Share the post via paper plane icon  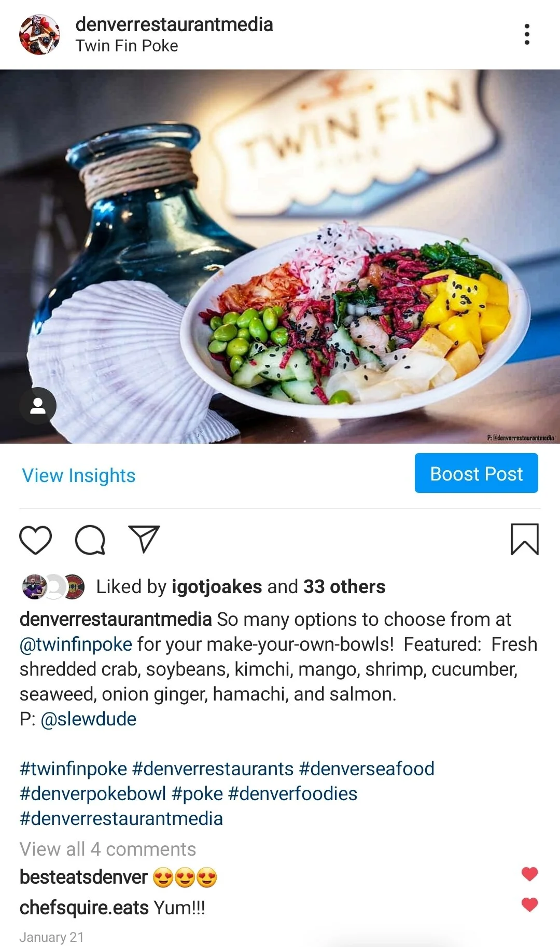click(x=144, y=539)
